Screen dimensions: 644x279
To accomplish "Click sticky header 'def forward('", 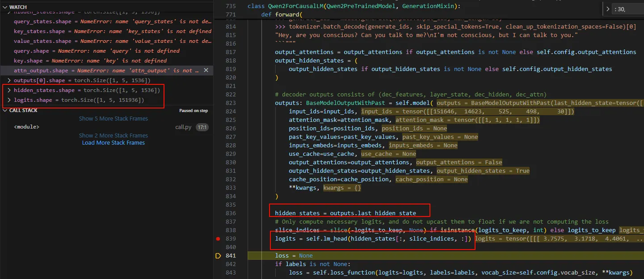I will click(x=282, y=15).
